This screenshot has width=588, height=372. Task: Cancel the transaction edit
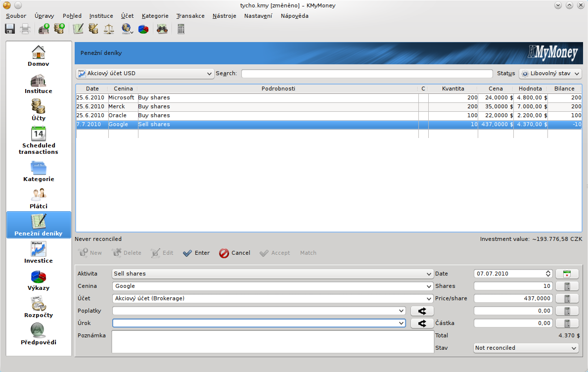pyautogui.click(x=235, y=253)
